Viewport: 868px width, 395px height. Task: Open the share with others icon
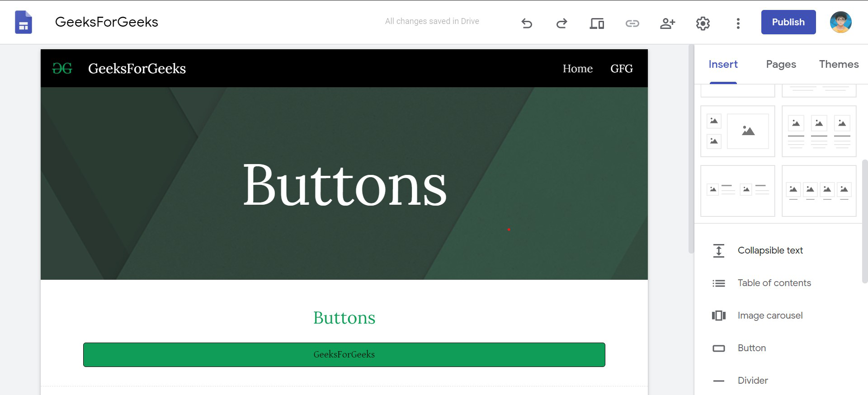[x=667, y=23]
